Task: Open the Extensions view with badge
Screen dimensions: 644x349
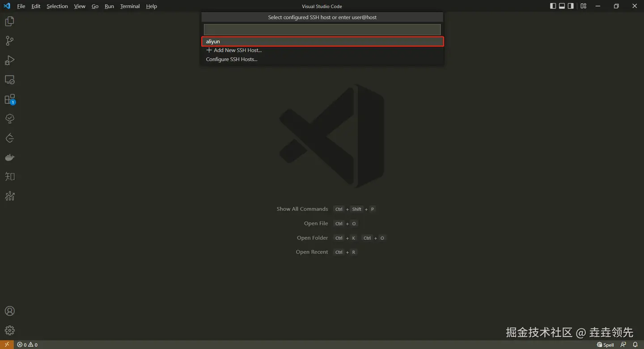Action: (9, 99)
